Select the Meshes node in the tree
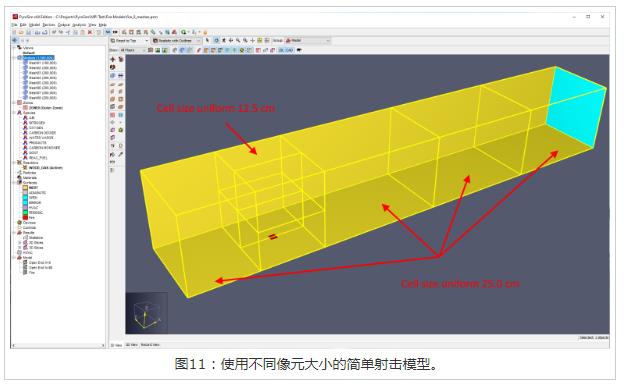 click(38, 58)
